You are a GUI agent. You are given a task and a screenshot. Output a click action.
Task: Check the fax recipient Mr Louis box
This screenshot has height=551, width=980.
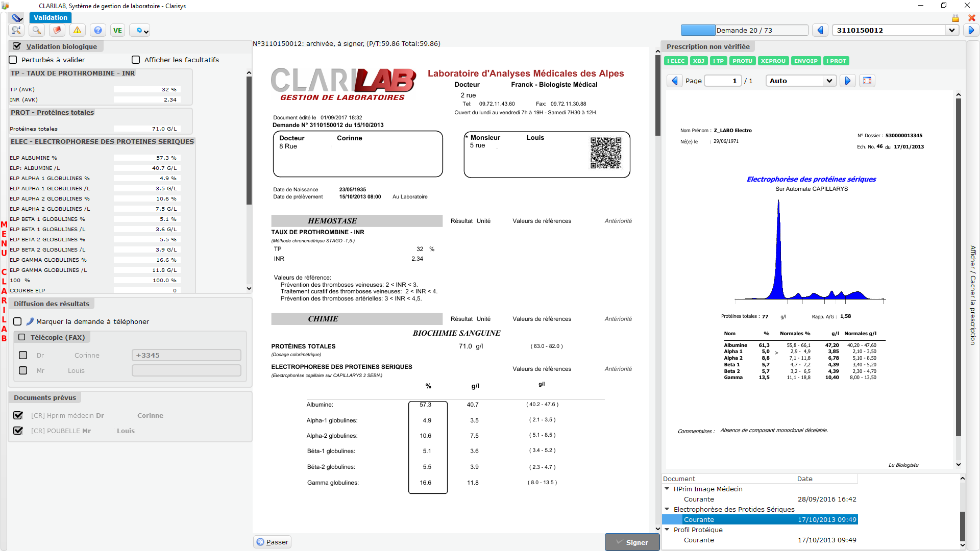click(x=23, y=370)
